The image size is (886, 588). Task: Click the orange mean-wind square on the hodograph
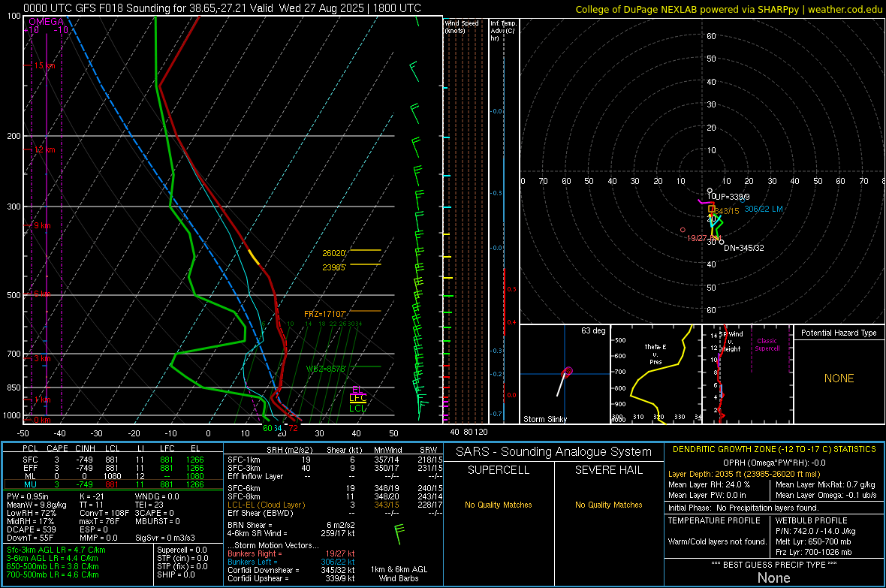tap(711, 210)
